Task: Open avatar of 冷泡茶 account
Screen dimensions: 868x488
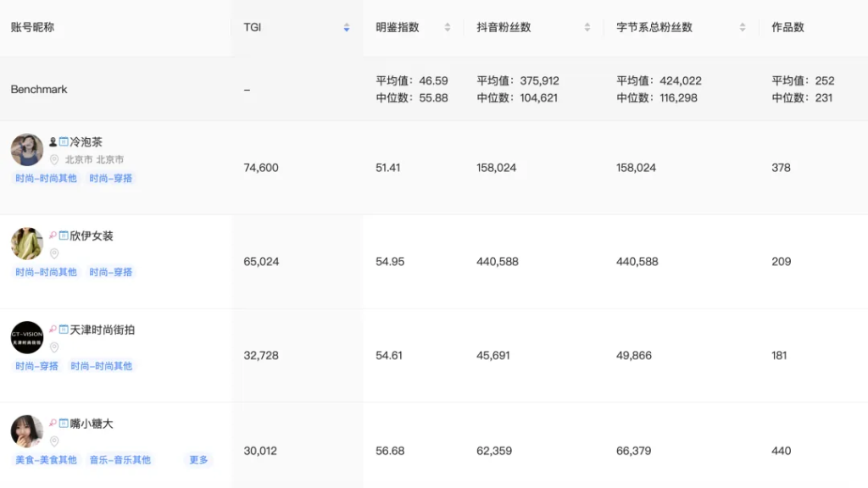Action: (26, 149)
